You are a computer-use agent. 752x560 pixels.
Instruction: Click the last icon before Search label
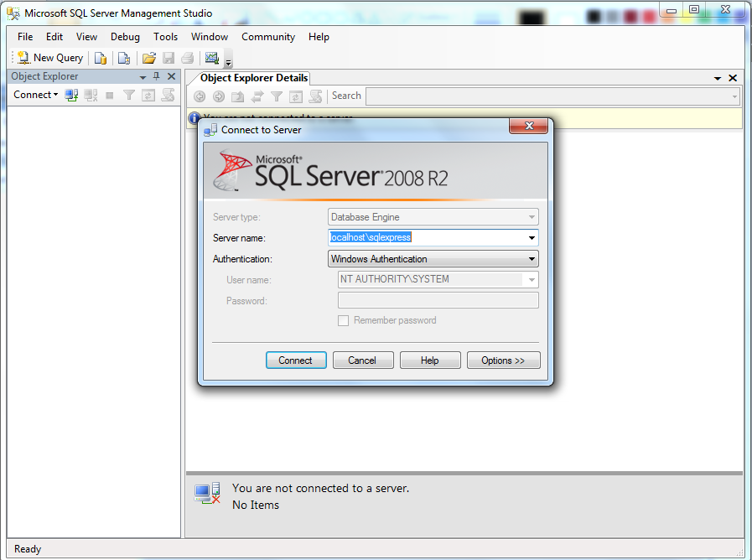point(315,96)
